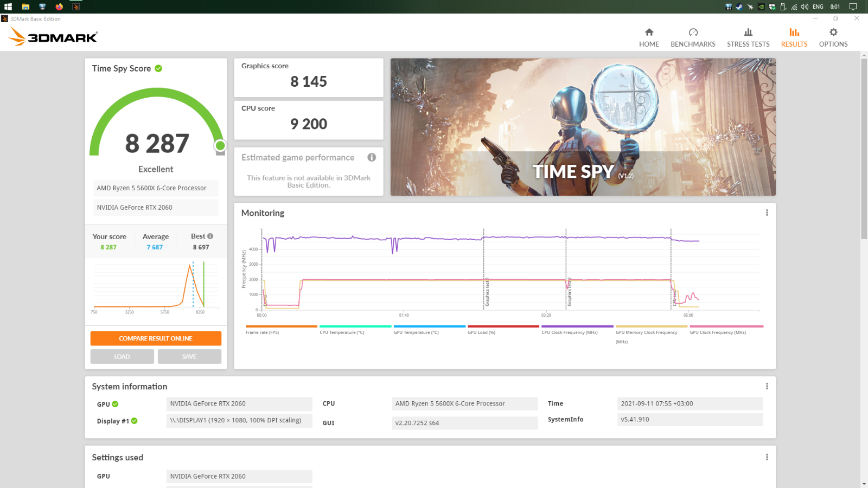This screenshot has height=488, width=868.
Task: Open the System information three-dot menu
Action: (767, 386)
